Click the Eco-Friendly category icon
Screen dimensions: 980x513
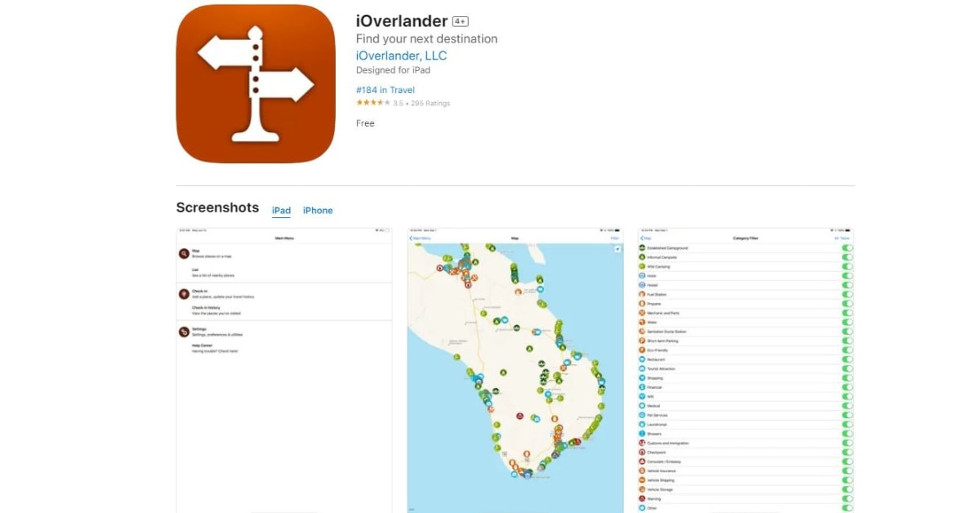click(x=642, y=350)
